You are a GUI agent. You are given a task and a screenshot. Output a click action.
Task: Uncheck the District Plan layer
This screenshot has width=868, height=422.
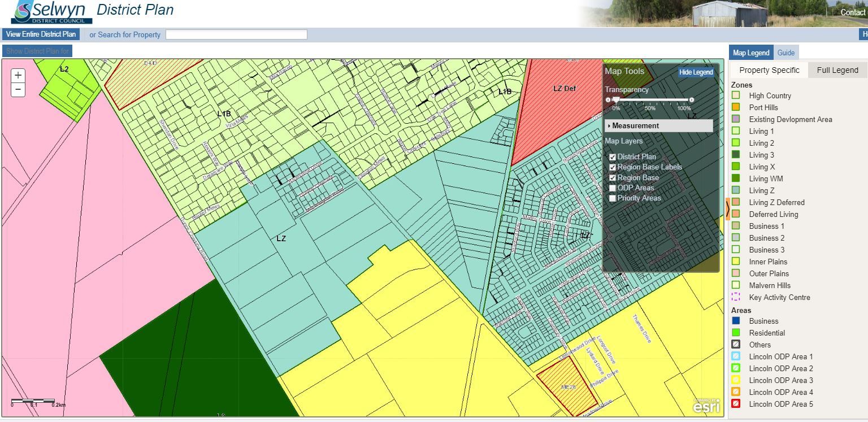coord(613,157)
